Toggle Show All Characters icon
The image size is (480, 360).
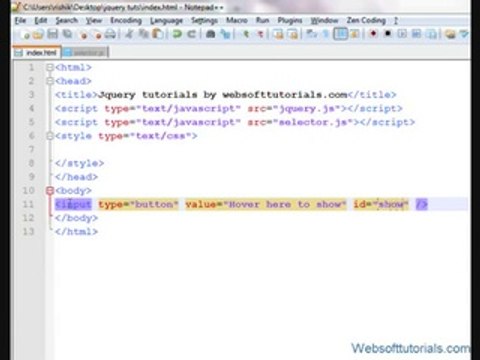click(x=326, y=34)
